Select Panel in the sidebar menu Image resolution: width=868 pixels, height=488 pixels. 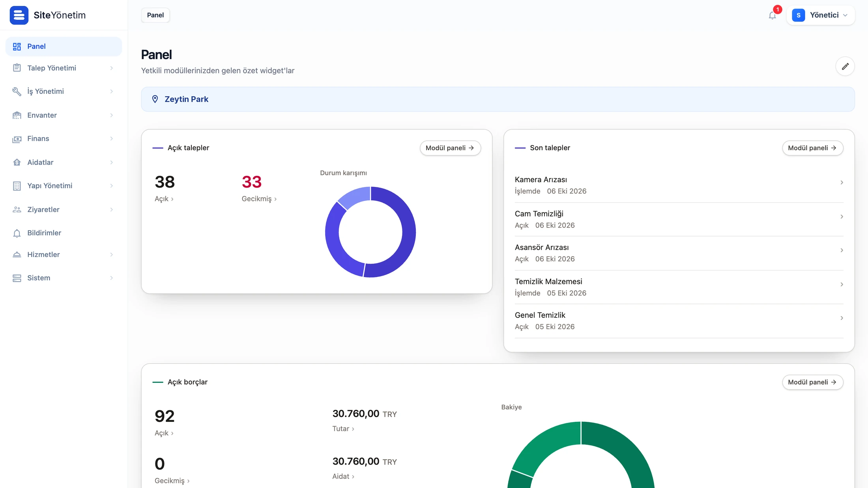pyautogui.click(x=64, y=47)
